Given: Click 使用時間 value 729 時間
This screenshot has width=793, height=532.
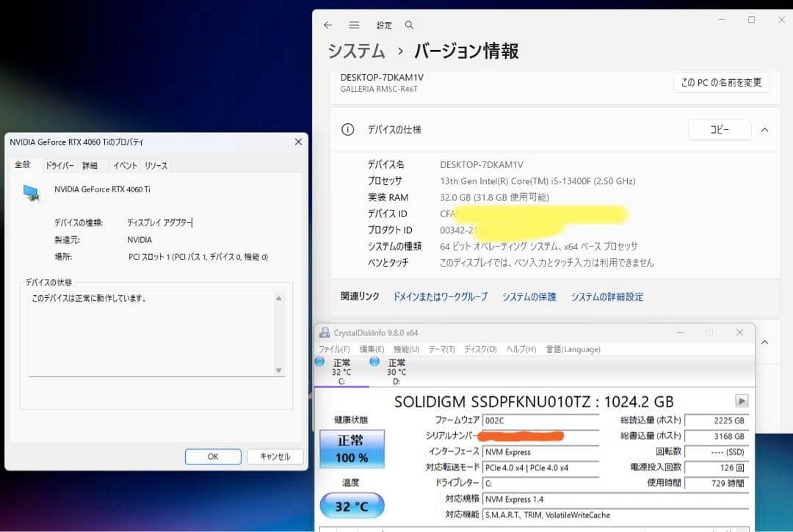Looking at the screenshot, I should [x=716, y=483].
